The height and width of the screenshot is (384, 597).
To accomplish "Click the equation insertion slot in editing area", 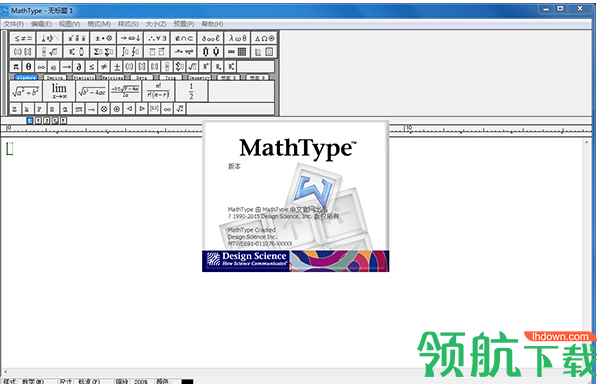I will tap(10, 148).
